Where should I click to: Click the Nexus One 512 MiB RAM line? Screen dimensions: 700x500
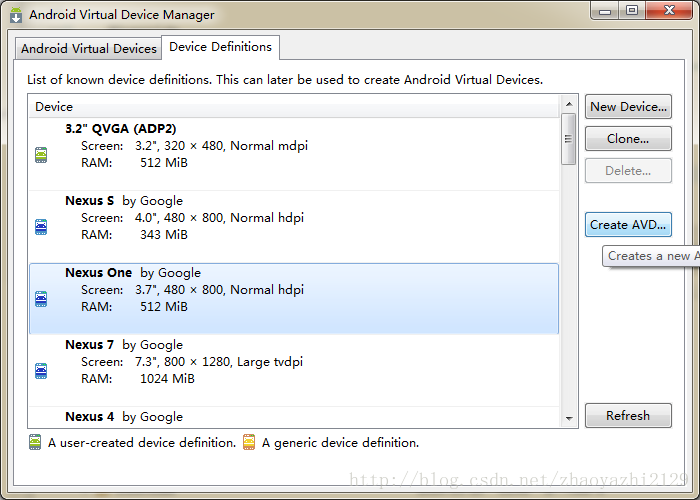[134, 306]
